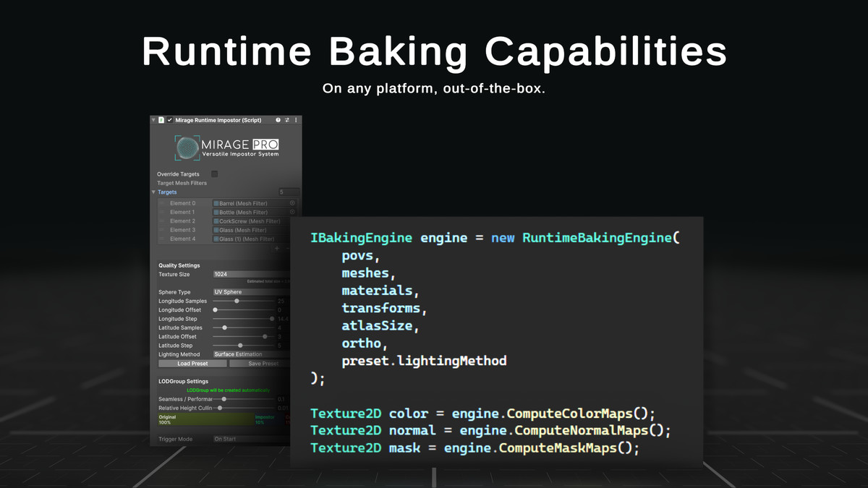The width and height of the screenshot is (868, 488).
Task: Click the Load Preset button
Action: coord(192,363)
